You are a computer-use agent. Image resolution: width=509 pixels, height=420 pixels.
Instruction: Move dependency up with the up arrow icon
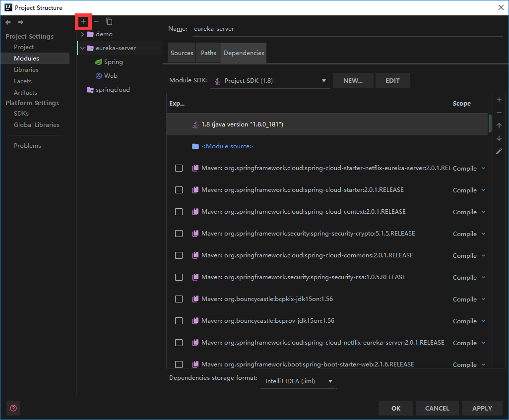click(x=499, y=125)
